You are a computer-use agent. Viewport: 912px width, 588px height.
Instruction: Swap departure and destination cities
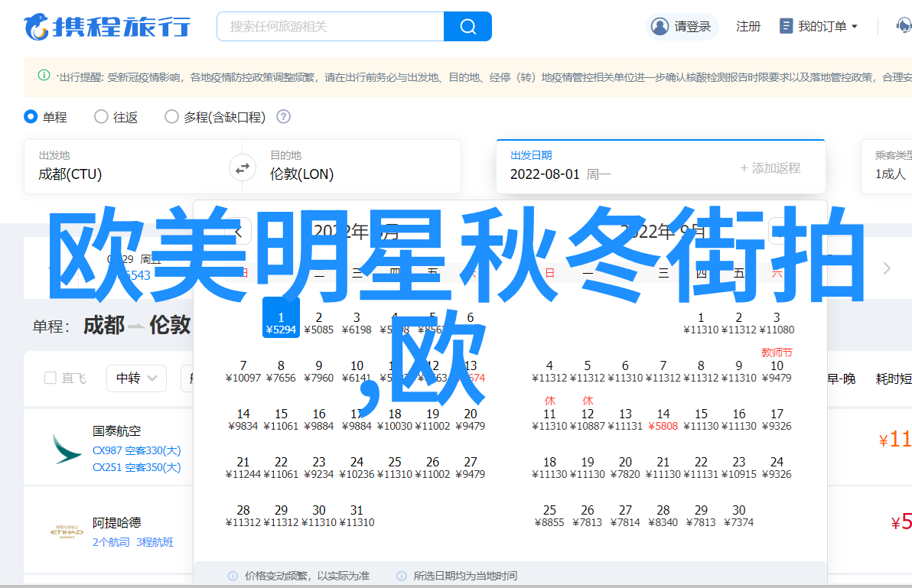tap(243, 167)
